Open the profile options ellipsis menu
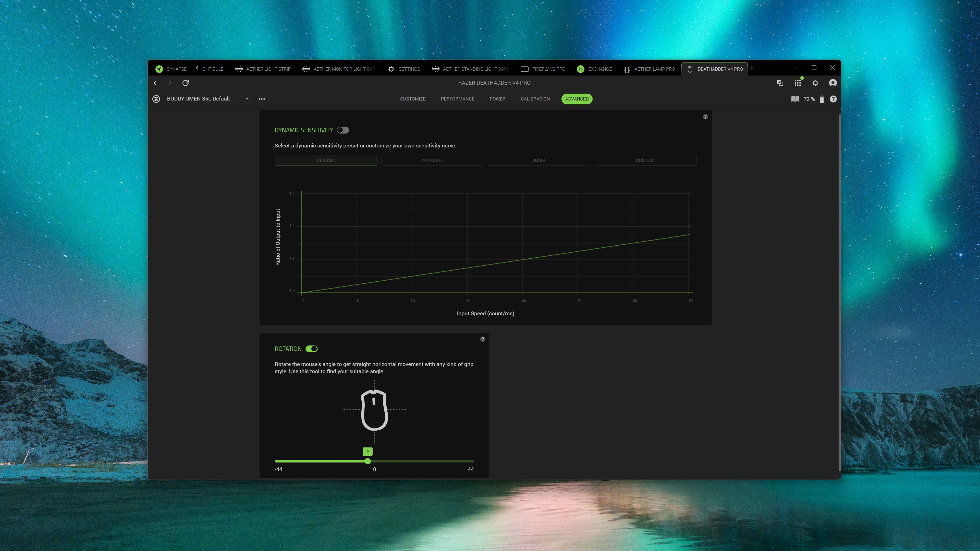The width and height of the screenshot is (980, 551). pyautogui.click(x=262, y=99)
